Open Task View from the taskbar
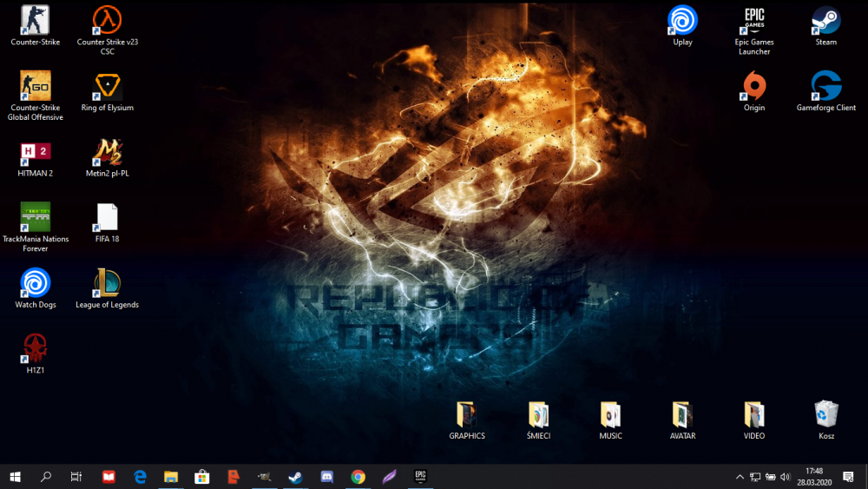The width and height of the screenshot is (868, 489). [x=76, y=477]
